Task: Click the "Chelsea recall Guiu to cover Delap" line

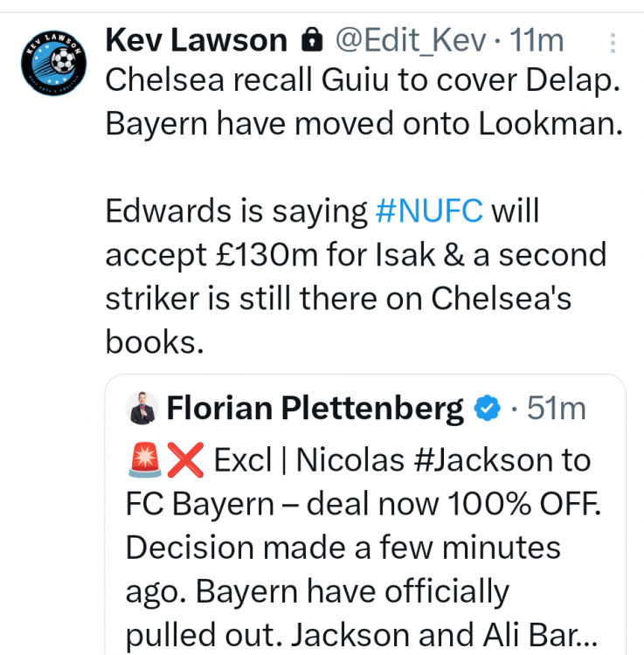Action: [363, 81]
